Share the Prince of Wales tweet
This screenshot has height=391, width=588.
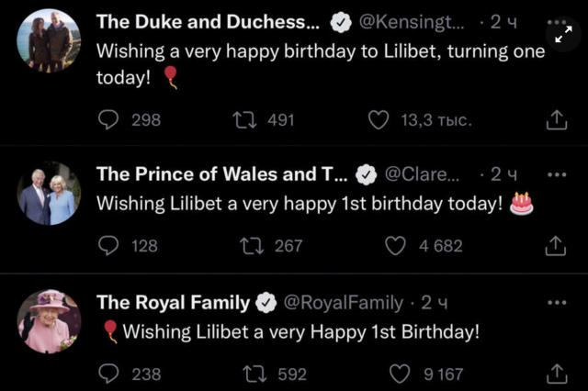[556, 246]
